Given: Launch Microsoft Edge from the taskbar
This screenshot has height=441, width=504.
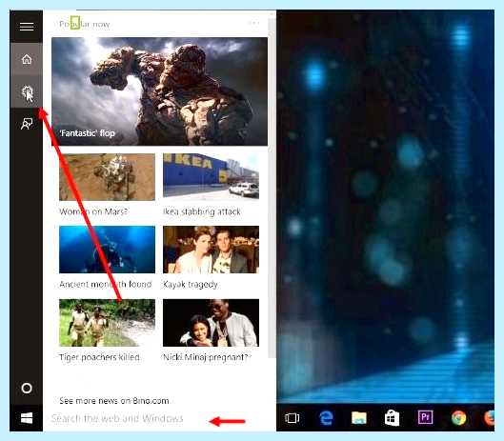Looking at the screenshot, I should click(326, 418).
